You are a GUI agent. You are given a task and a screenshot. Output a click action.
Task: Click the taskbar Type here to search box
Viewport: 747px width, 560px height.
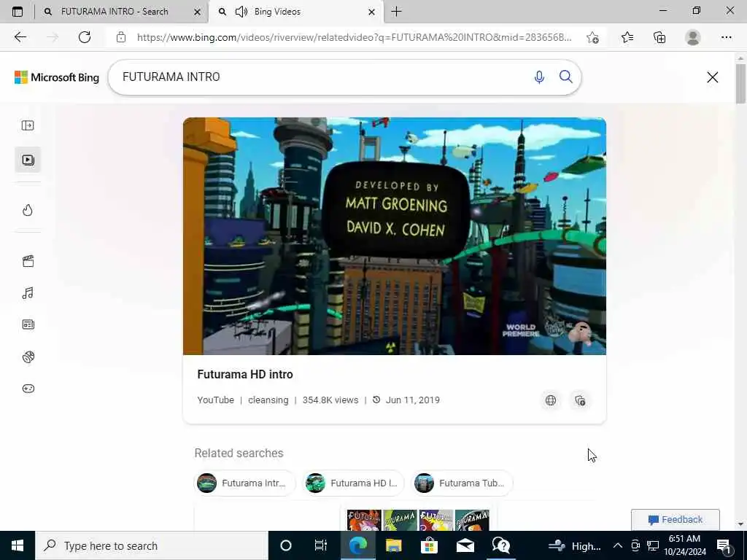point(152,545)
